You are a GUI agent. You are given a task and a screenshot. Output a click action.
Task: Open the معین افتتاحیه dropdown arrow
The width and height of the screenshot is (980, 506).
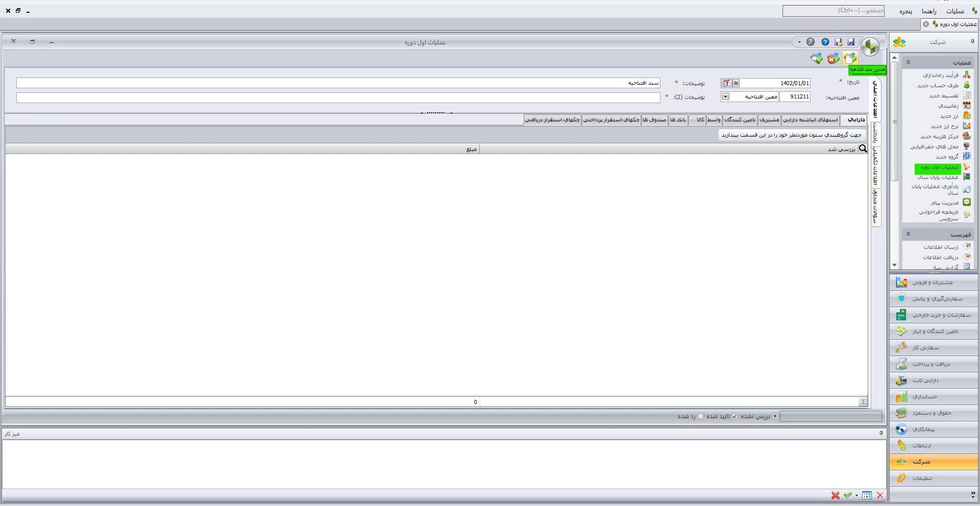tap(725, 96)
